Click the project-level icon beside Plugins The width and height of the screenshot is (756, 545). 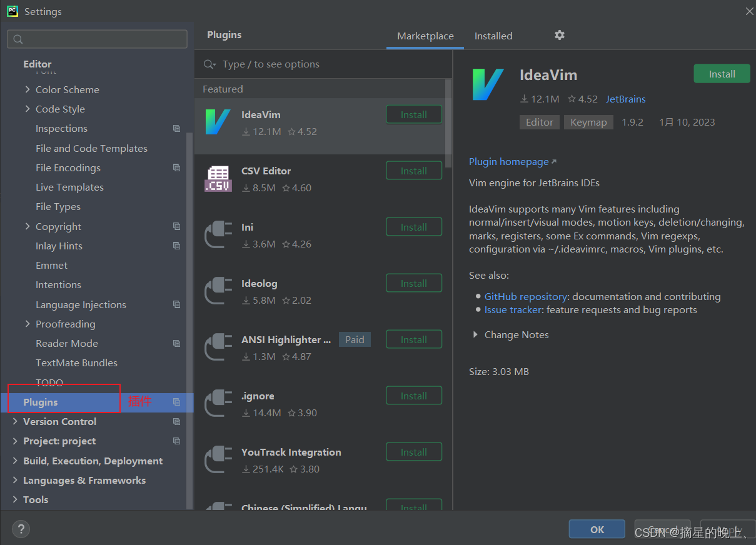(x=176, y=402)
